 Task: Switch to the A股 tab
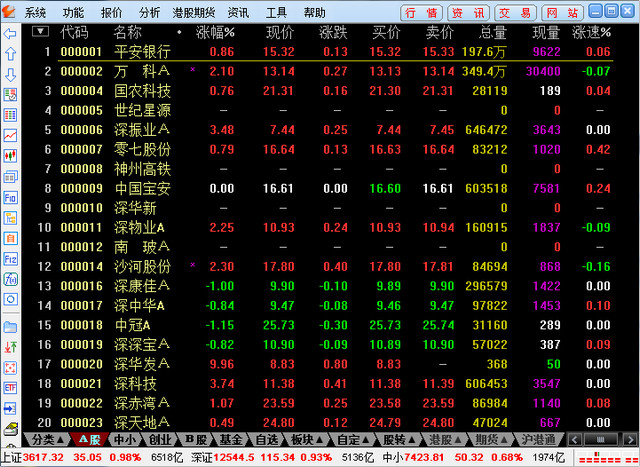90,440
